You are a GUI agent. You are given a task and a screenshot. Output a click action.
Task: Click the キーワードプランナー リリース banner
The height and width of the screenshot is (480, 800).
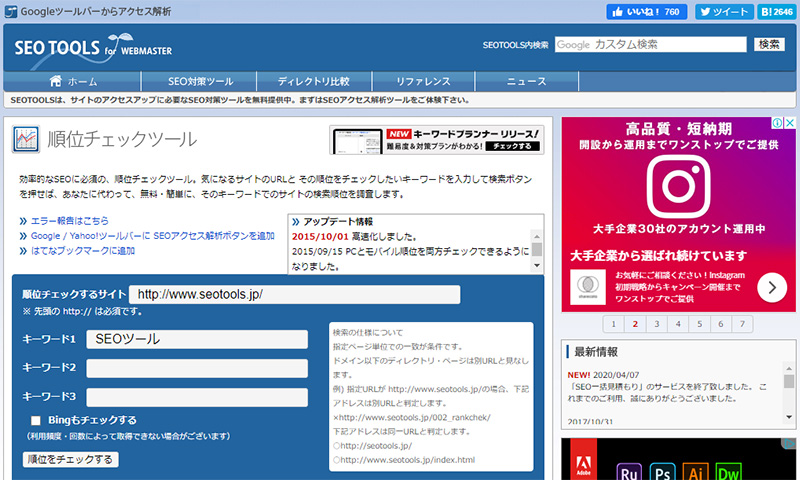click(437, 140)
